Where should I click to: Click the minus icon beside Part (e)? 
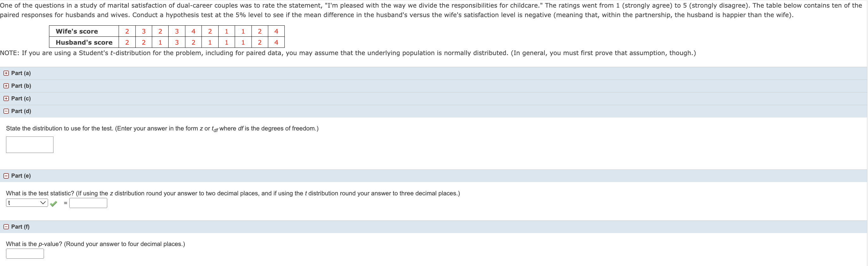[x=6, y=176]
